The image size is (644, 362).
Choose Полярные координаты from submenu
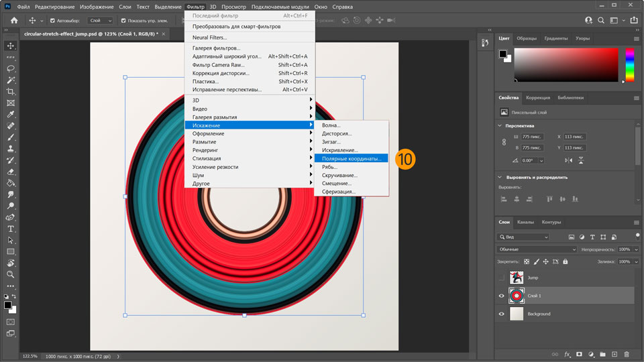coord(351,158)
